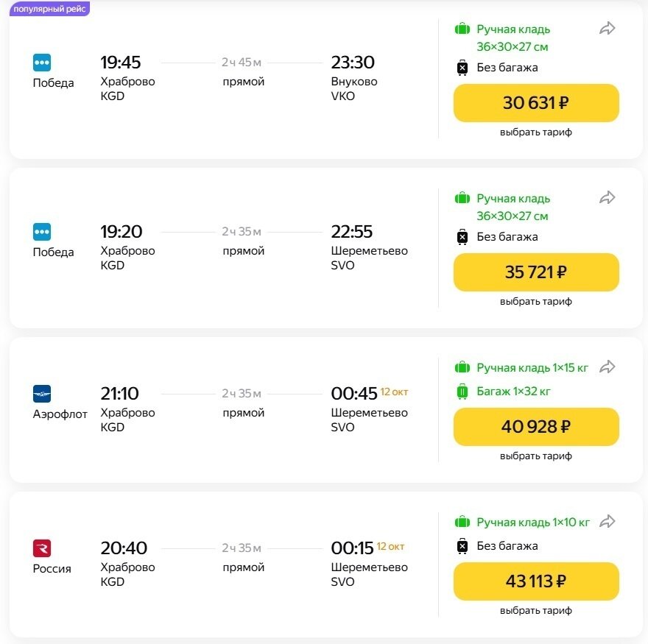Screen dimensions: 648x644
Task: Click the "популярный рейс" badge
Action: click(49, 9)
